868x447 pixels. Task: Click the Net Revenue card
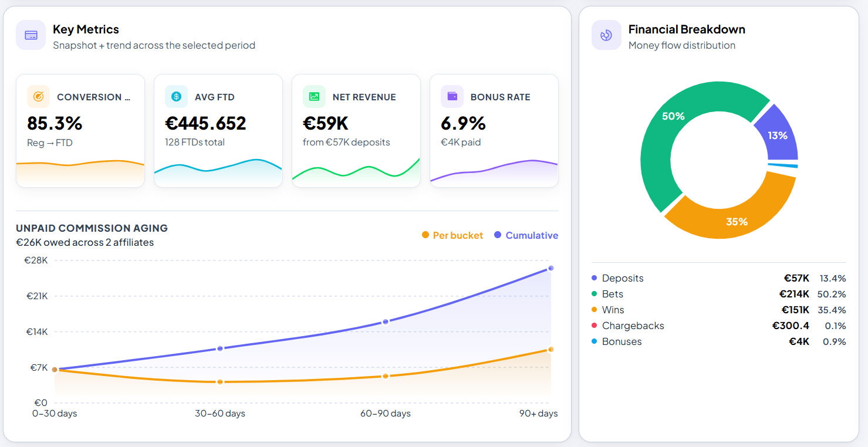[356, 130]
